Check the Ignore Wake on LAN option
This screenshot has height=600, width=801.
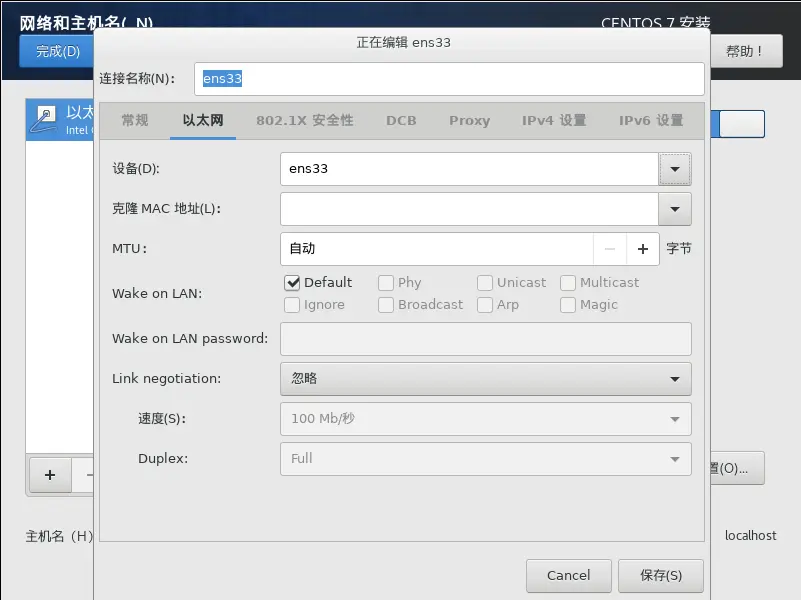point(292,305)
